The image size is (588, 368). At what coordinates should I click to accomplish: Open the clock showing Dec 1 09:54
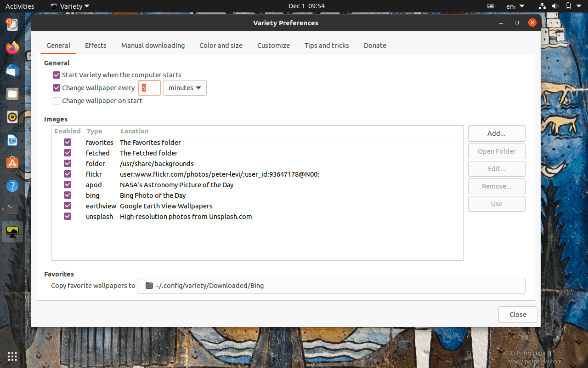coord(306,6)
